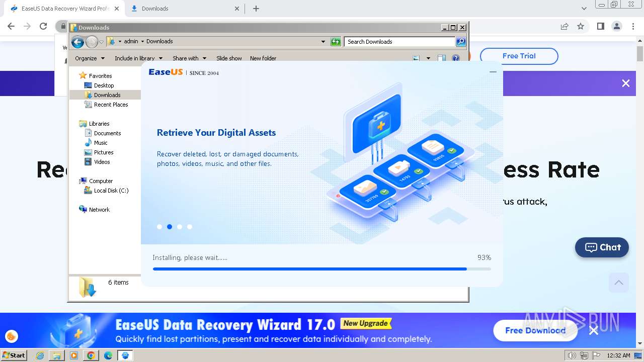This screenshot has height=362, width=644.
Task: Open Microsoft Edge from the taskbar
Action: 108,355
